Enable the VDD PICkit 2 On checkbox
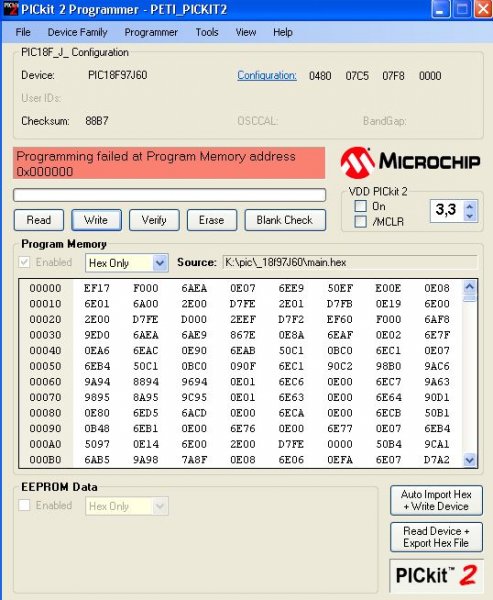The height and width of the screenshot is (600, 493). point(361,206)
